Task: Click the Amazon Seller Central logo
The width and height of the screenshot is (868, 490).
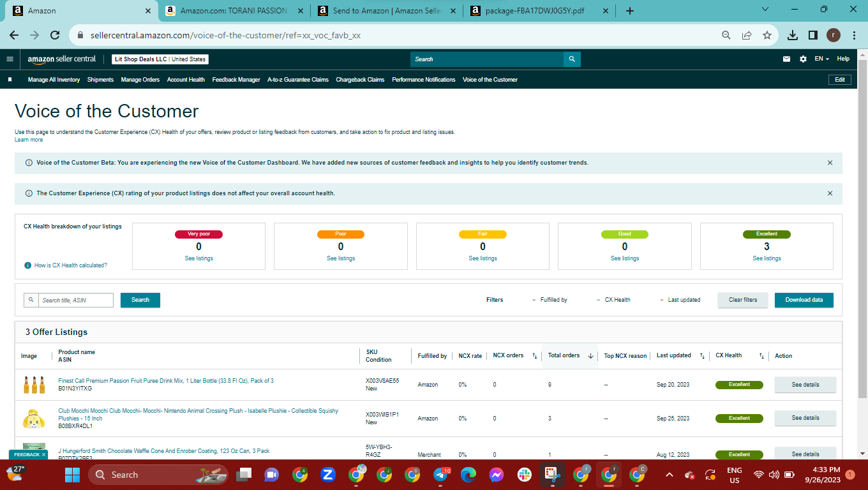Action: pyautogui.click(x=62, y=59)
